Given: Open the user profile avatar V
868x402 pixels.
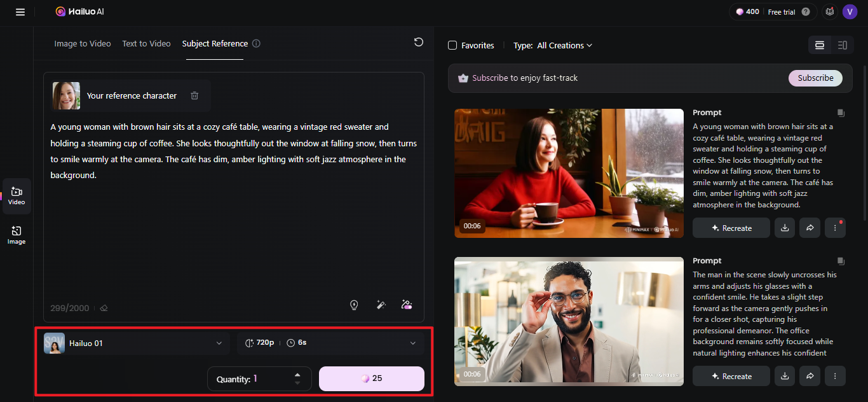Looking at the screenshot, I should click(x=850, y=11).
